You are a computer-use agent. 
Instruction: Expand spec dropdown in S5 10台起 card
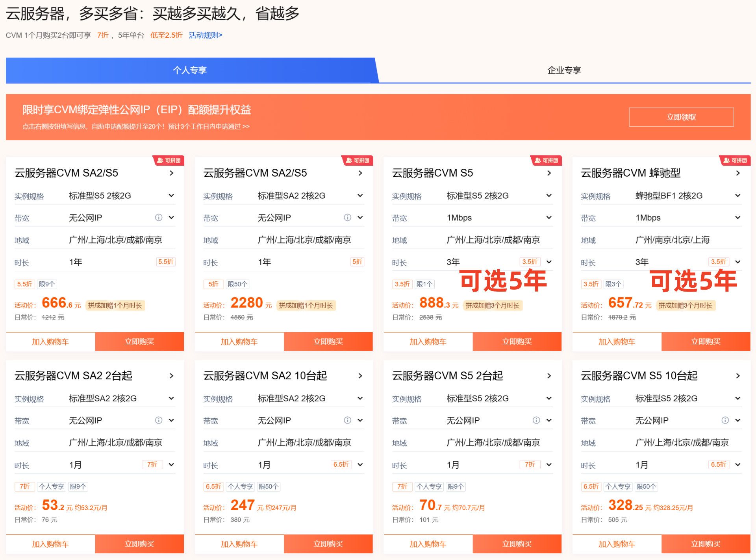[737, 398]
